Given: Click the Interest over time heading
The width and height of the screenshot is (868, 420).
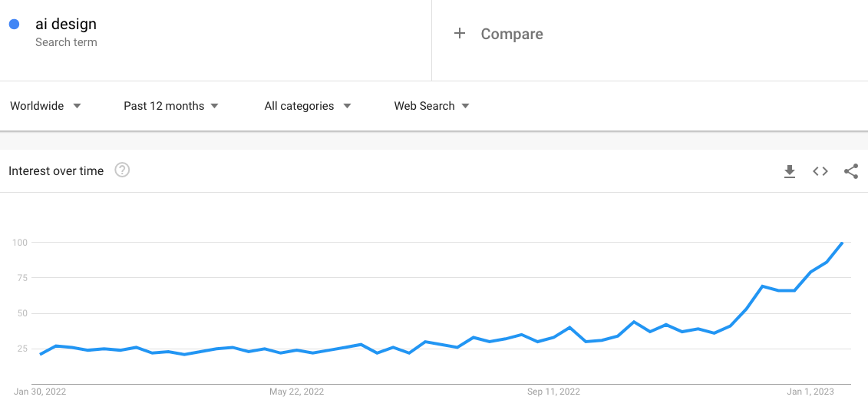Looking at the screenshot, I should pos(56,171).
